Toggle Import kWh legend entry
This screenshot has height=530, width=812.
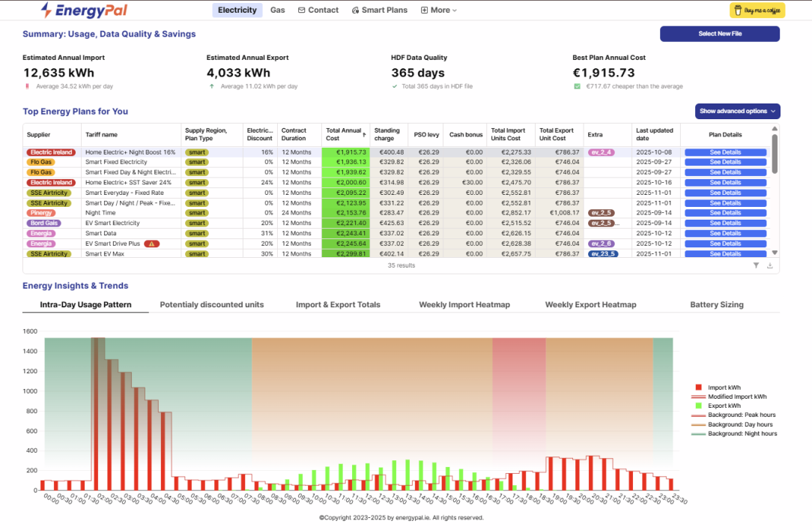tap(718, 388)
